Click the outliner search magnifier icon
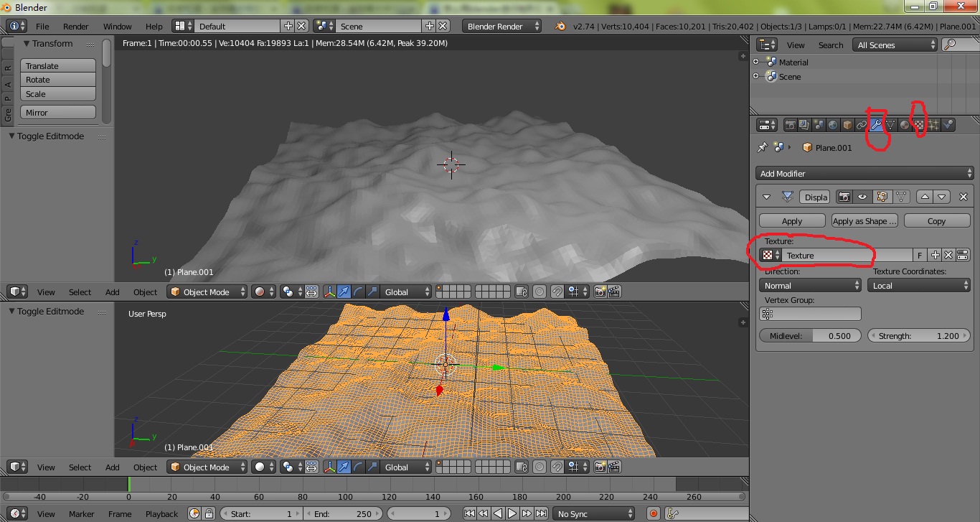Viewport: 980px width, 522px height. click(950, 45)
